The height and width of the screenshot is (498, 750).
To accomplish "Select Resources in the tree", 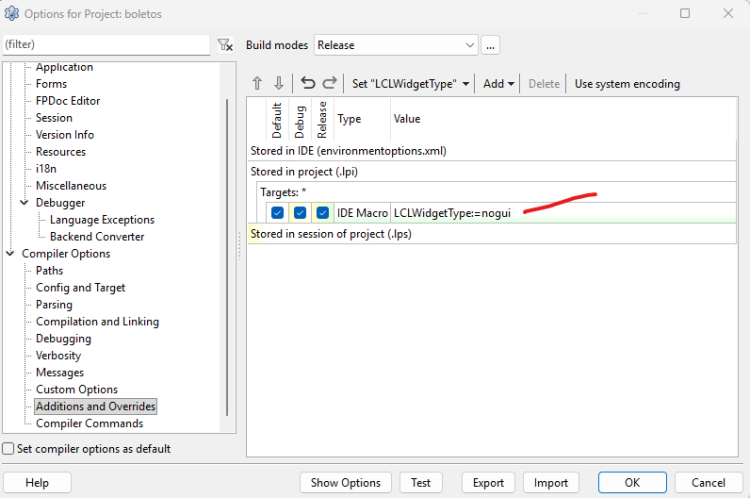I will pyautogui.click(x=61, y=152).
